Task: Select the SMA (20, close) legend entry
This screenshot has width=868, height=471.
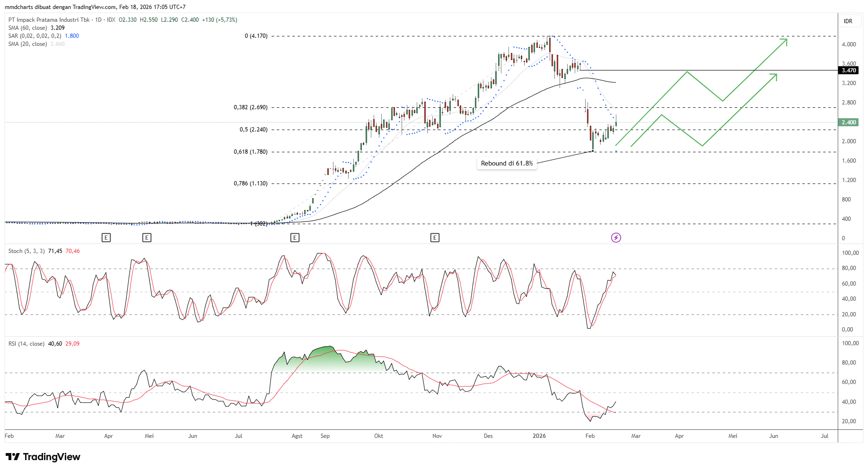Action: [x=27, y=44]
